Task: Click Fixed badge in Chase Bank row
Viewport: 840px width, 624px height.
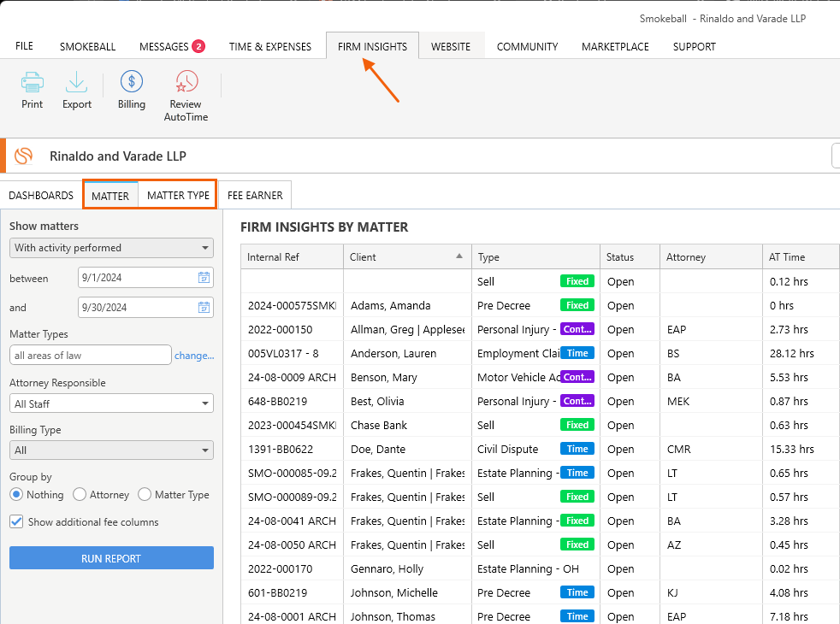Action: point(577,425)
